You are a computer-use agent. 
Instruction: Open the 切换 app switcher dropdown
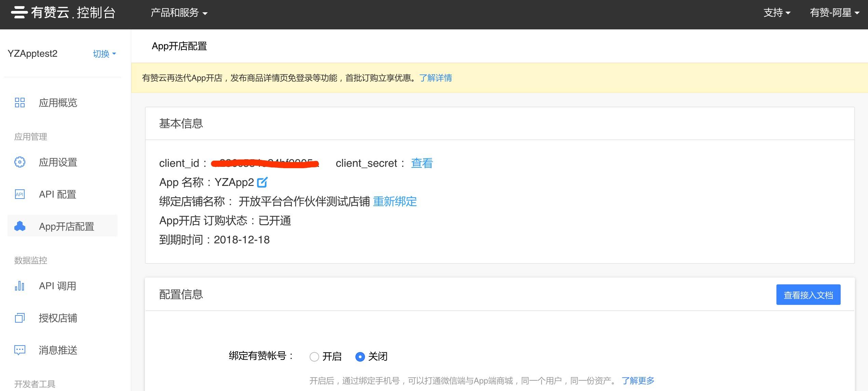click(104, 54)
